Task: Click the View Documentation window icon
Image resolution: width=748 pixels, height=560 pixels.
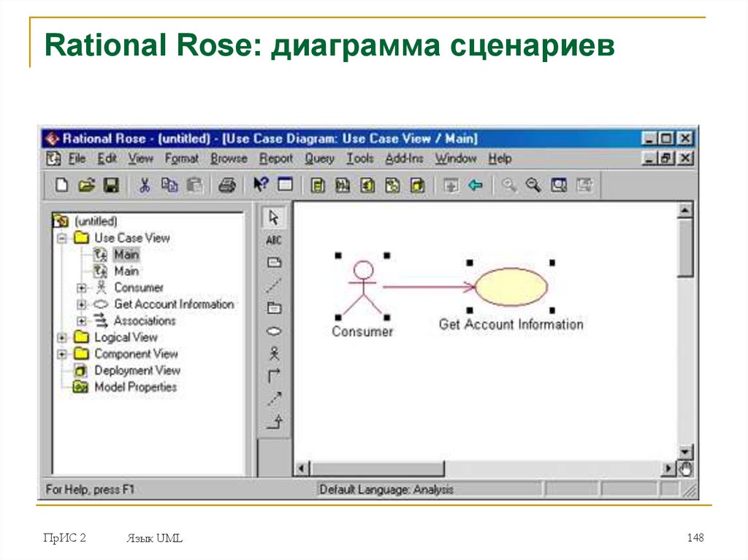Action: 286,185
